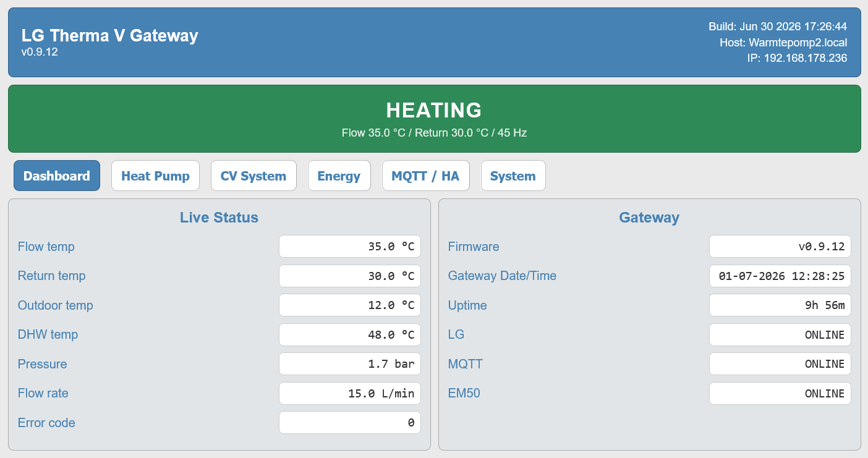868x458 pixels.
Task: Click the Firmware label
Action: coord(474,247)
